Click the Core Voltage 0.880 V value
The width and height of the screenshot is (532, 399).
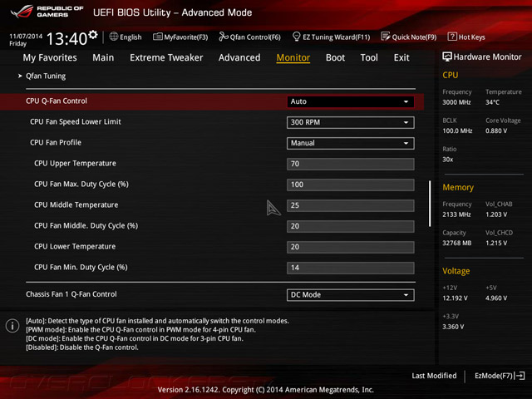click(496, 131)
